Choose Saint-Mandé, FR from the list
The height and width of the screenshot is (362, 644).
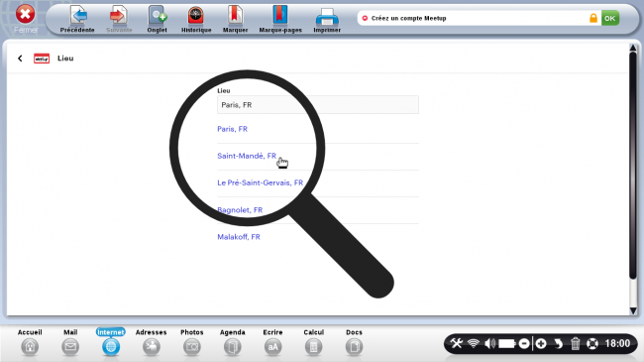coord(247,156)
